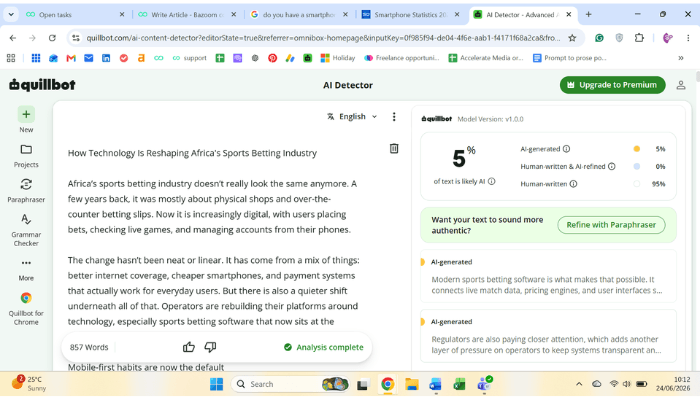The width and height of the screenshot is (700, 400).
Task: Open the Paraphraser tool
Action: (x=26, y=191)
